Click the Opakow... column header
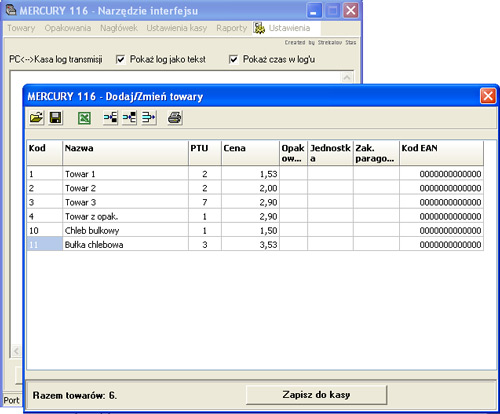The height and width of the screenshot is (414, 500). [x=293, y=153]
